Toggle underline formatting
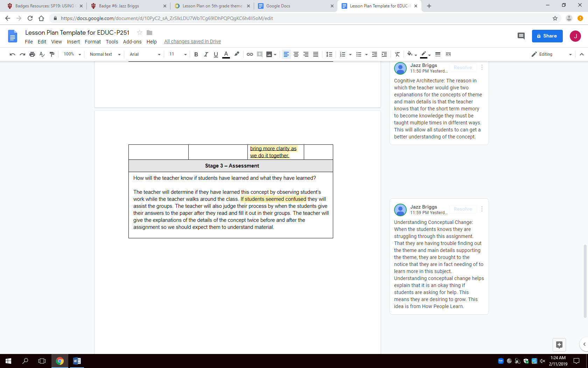 (x=216, y=54)
